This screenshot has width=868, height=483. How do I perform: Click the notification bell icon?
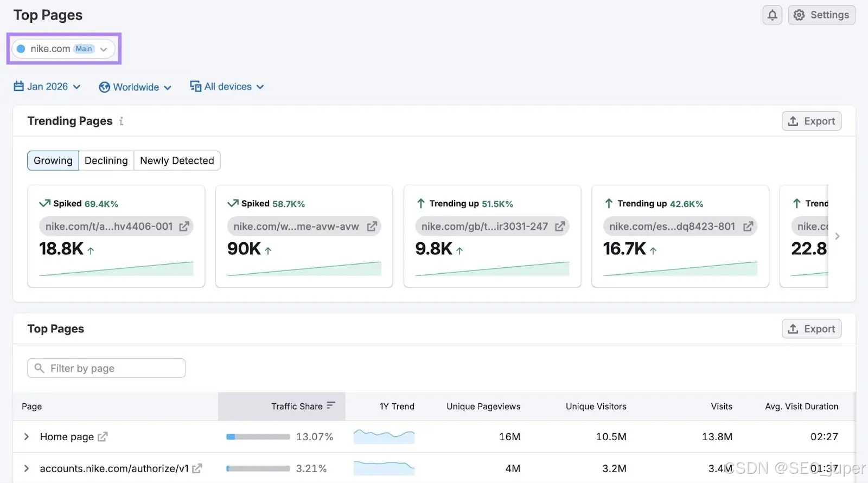click(772, 15)
